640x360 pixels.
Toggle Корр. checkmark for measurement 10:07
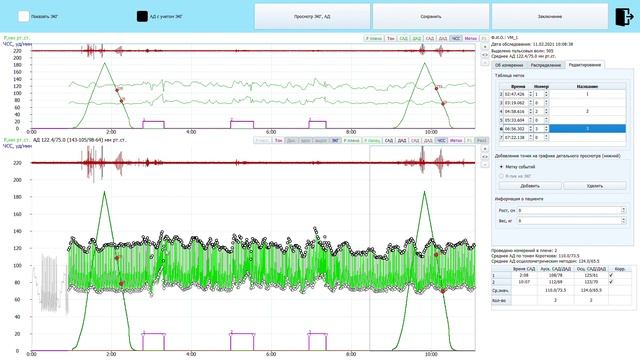coord(611,282)
